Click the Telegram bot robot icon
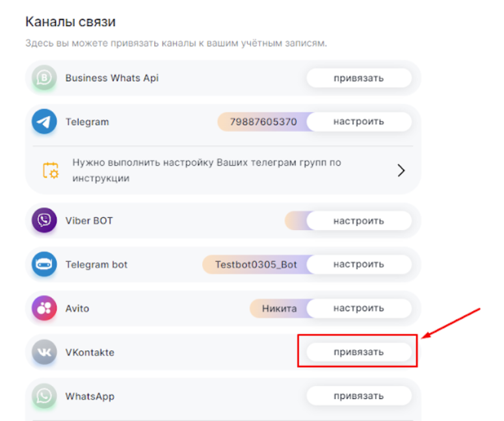This screenshot has height=421, width=504. (44, 264)
